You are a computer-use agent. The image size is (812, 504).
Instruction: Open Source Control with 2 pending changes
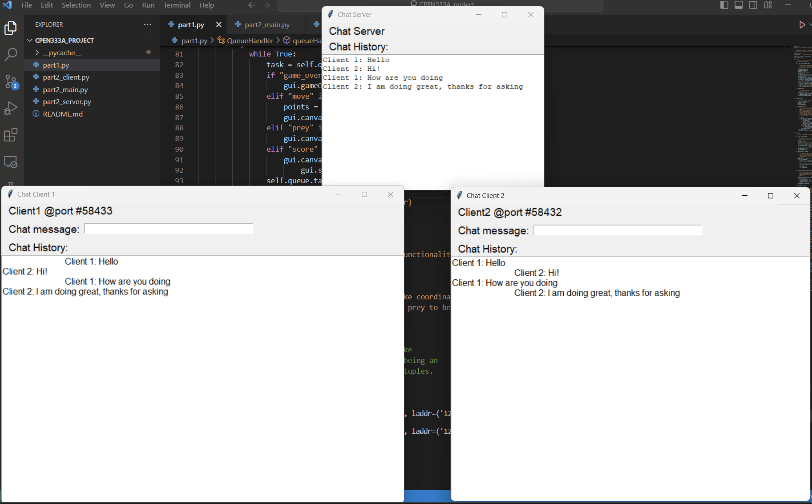11,82
